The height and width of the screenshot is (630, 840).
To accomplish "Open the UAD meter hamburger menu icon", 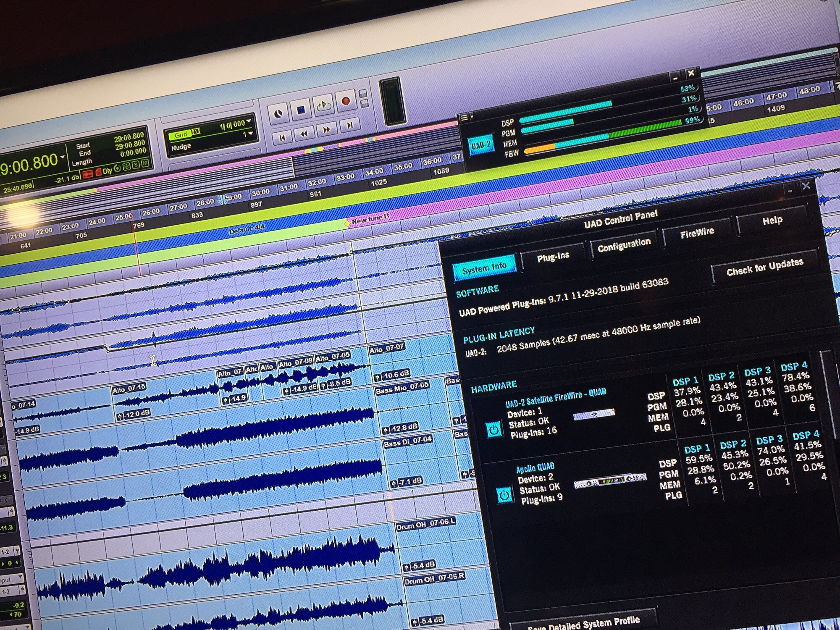I will (x=464, y=118).
